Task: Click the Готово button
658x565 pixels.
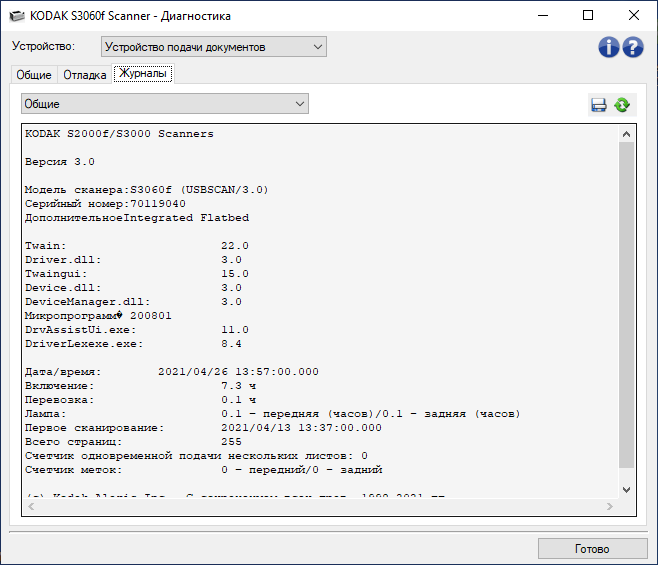Action: pos(592,549)
